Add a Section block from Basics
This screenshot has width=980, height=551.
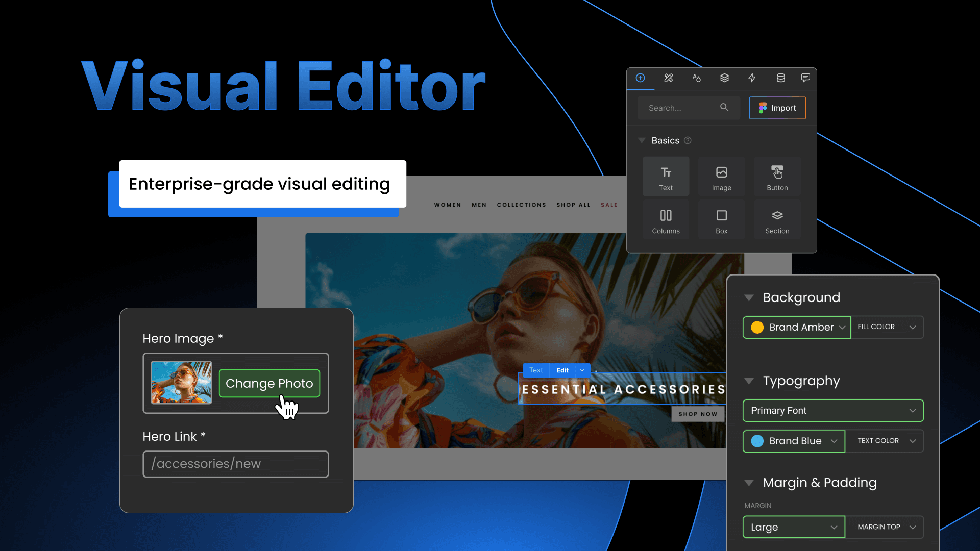(x=777, y=220)
